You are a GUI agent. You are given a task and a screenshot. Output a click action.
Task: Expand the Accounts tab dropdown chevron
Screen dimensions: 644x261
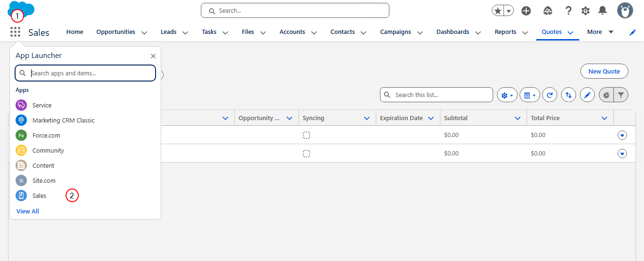314,33
